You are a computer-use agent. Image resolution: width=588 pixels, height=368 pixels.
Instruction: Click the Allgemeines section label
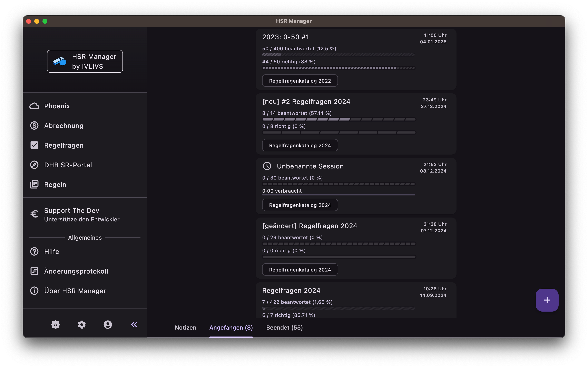pos(85,238)
